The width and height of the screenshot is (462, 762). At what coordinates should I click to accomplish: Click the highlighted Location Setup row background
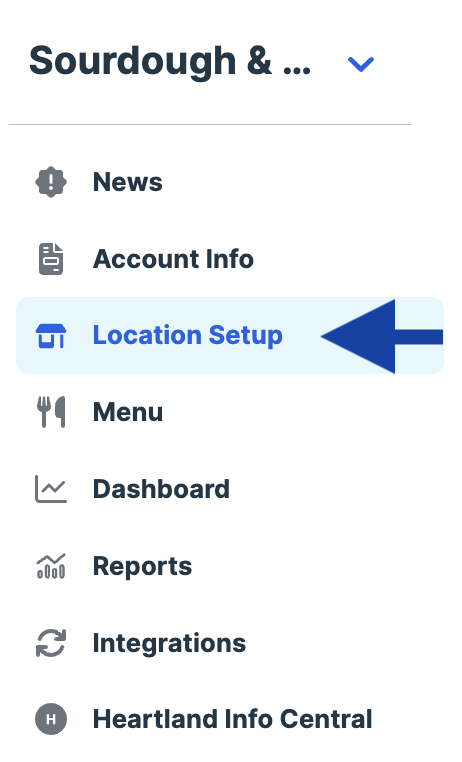click(230, 335)
